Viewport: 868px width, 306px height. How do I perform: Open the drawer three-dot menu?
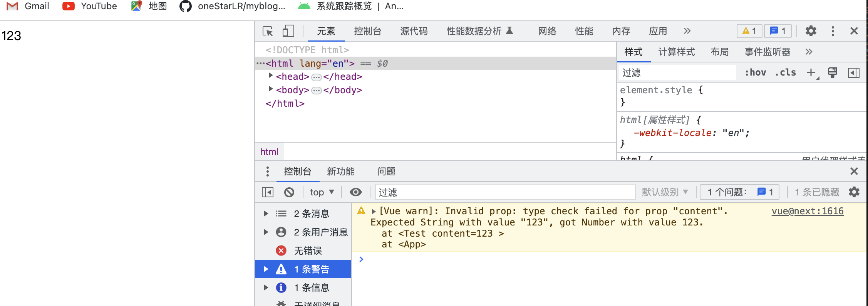pos(268,171)
